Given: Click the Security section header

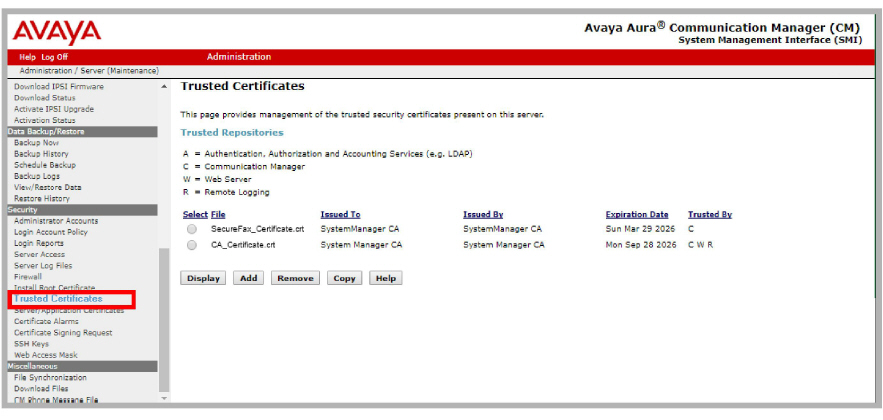Looking at the screenshot, I should tap(82, 209).
